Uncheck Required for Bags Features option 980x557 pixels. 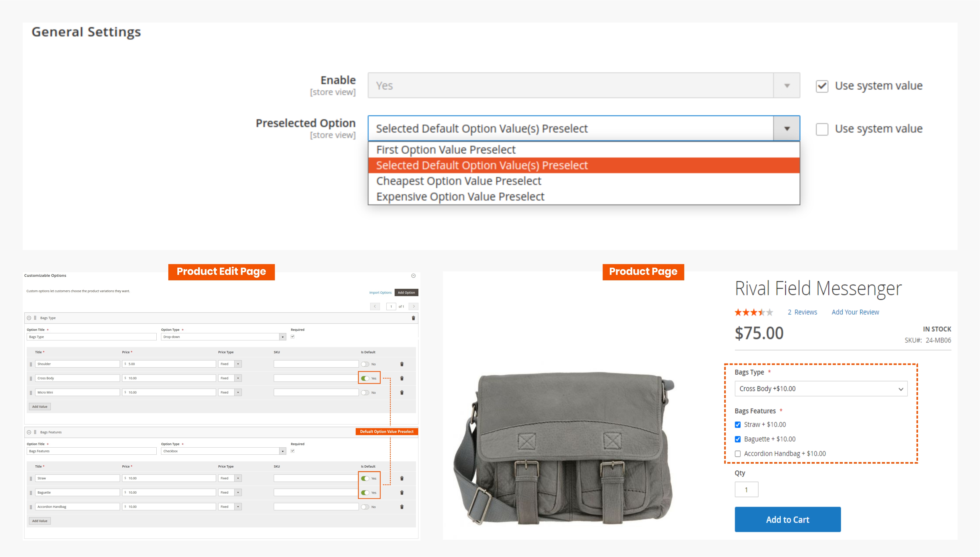coord(293,451)
